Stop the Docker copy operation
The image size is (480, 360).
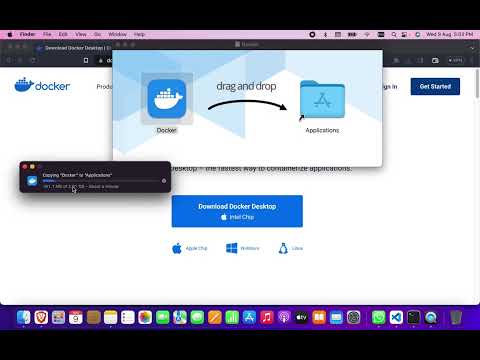pos(164,181)
